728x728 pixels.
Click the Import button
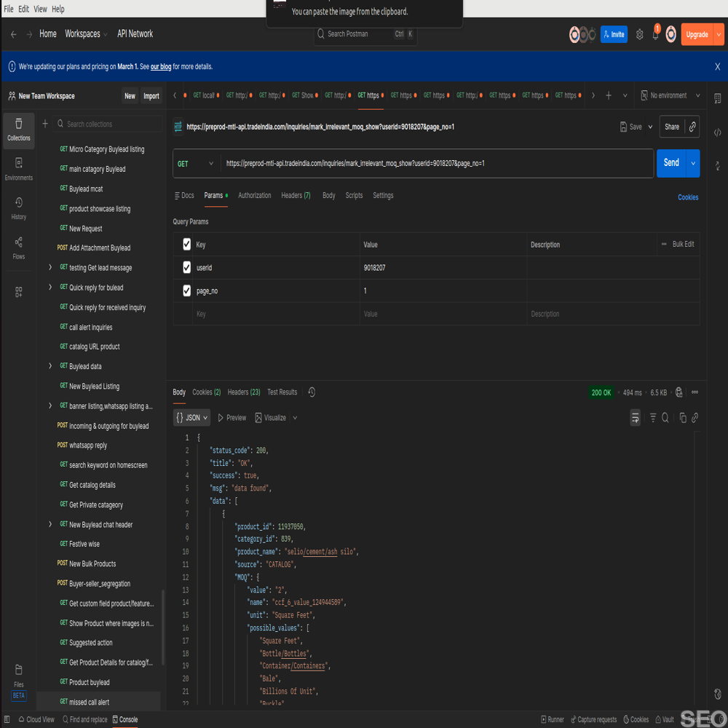point(151,96)
